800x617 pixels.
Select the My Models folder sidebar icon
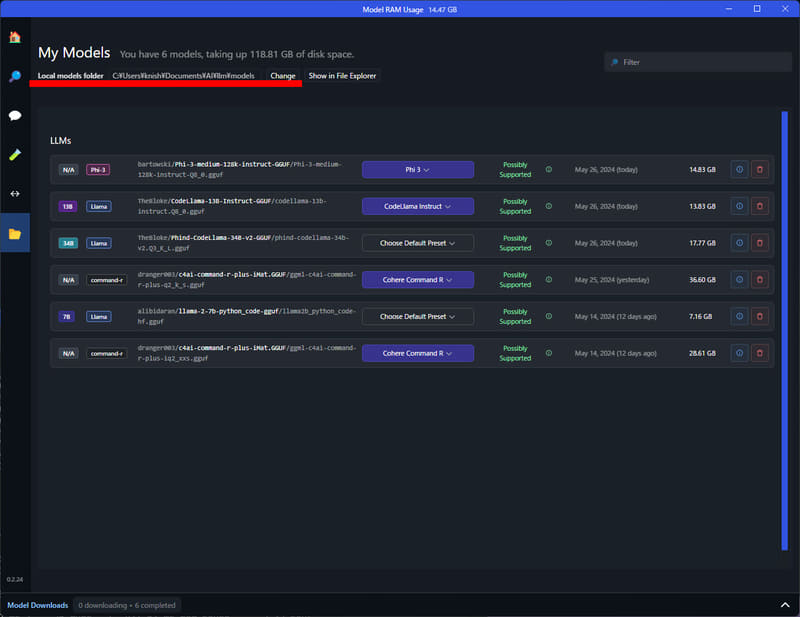(x=14, y=232)
